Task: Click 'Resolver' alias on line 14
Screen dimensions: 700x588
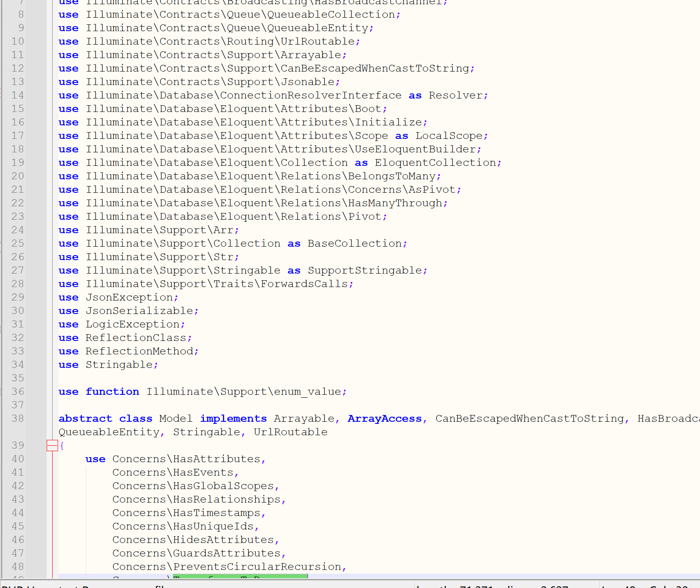Action: coord(455,95)
